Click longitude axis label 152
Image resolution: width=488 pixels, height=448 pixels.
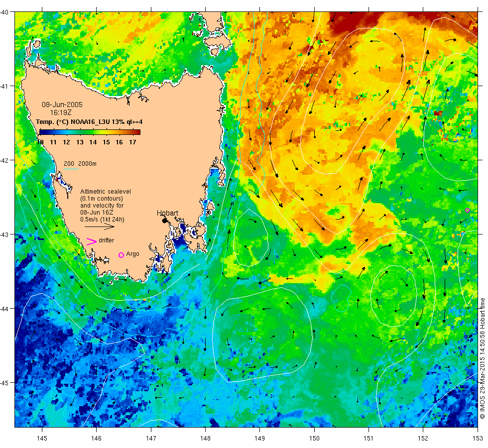[x=423, y=439]
